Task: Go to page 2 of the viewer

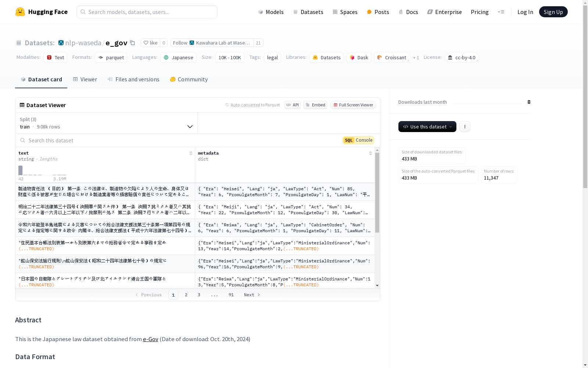Action: pos(186,295)
